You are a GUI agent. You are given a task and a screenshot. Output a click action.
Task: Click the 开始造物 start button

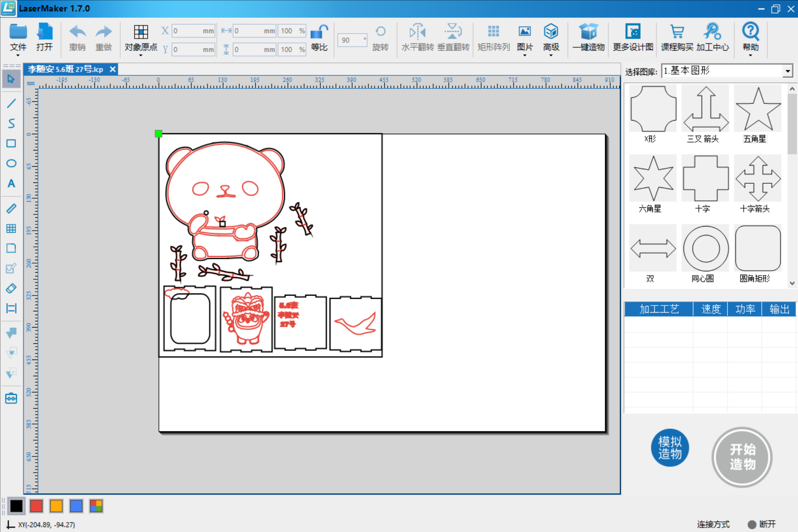coord(742,456)
